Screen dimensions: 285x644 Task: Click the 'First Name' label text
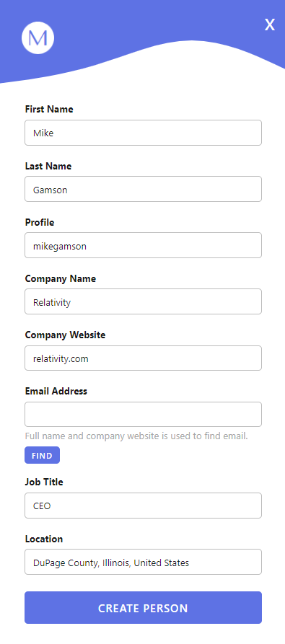pyautogui.click(x=49, y=109)
